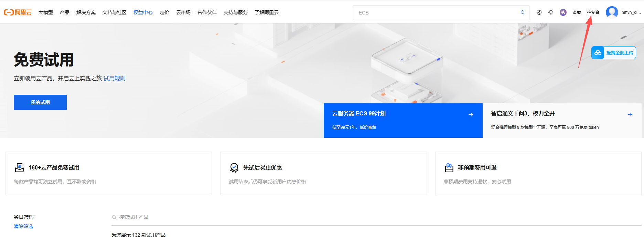
Task: Click the 160+云产品免费试用 heading
Action: pos(54,168)
